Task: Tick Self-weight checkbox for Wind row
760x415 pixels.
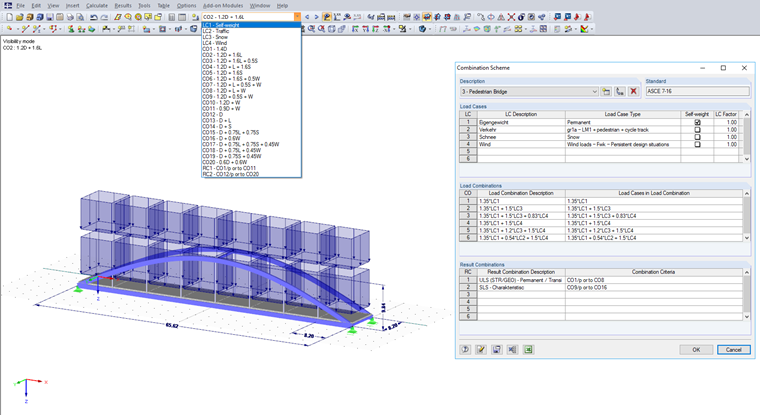Action: pos(697,144)
